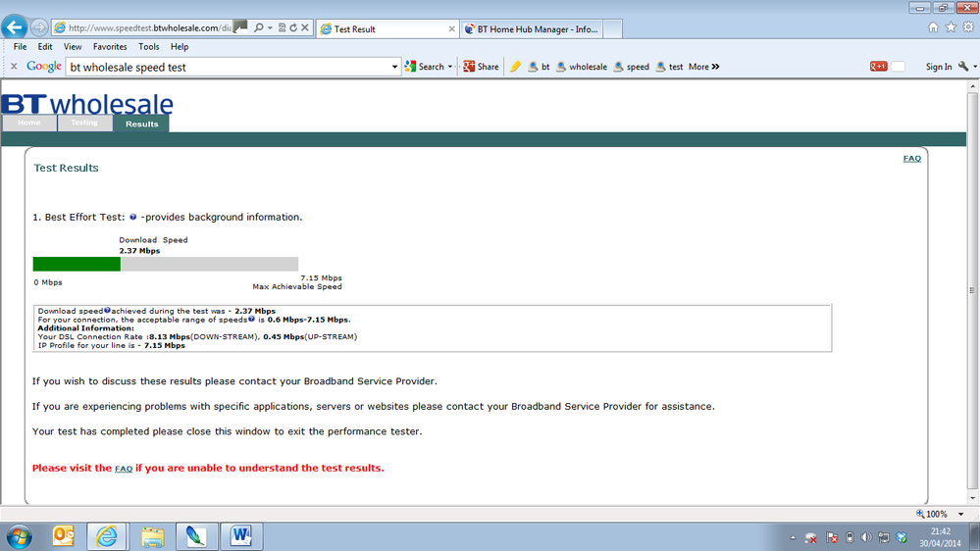Screen dimensions: 980x551
Task: Open the File menu
Action: (x=20, y=47)
